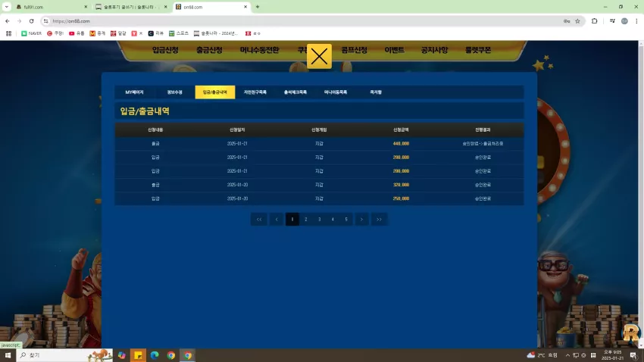This screenshot has width=644, height=362.
Task: Click the R floating icon at bottom right
Action: coord(630,333)
